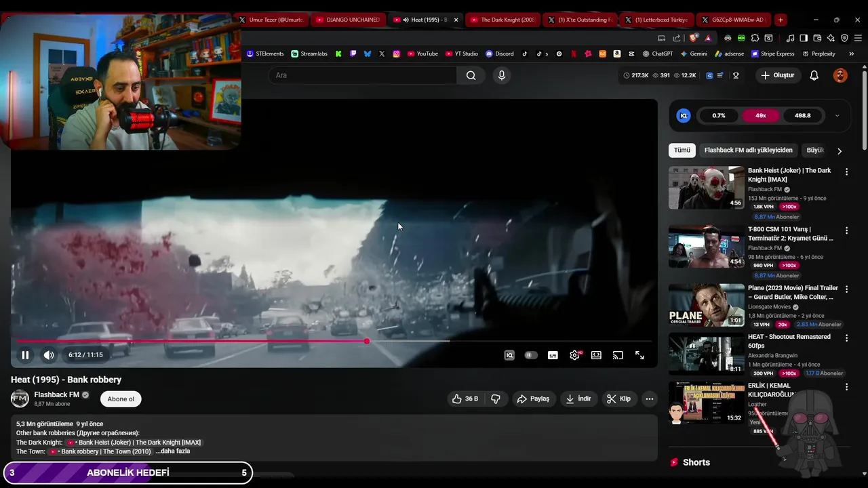Switch to theater mode
Image resolution: width=868 pixels, height=488 pixels.
[596, 355]
